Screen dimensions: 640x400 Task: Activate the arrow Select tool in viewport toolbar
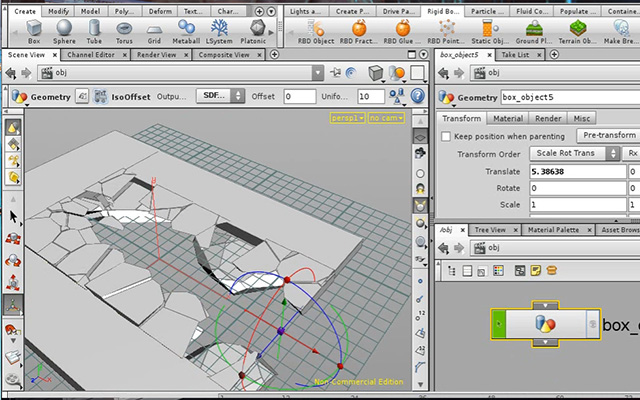click(13, 217)
